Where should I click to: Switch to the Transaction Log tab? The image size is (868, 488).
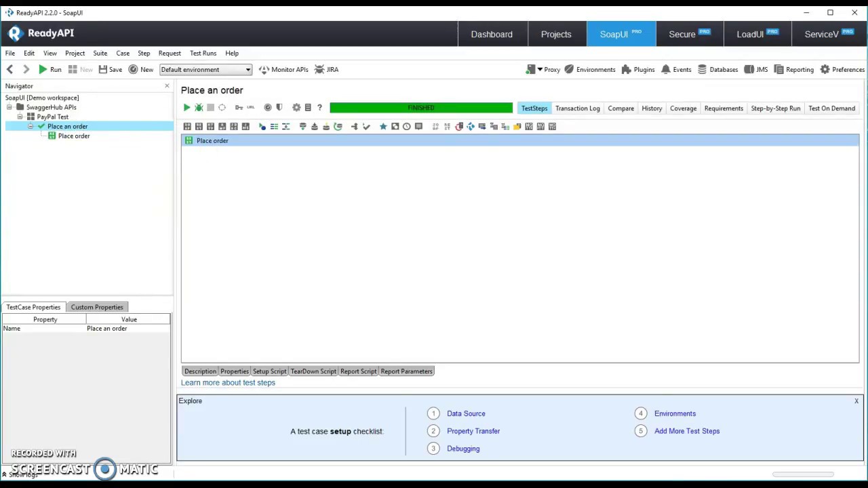(x=577, y=108)
